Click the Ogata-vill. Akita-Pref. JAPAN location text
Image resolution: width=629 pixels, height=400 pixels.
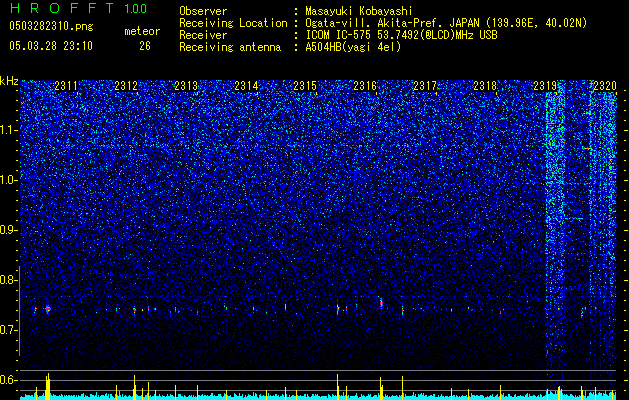[x=446, y=23]
